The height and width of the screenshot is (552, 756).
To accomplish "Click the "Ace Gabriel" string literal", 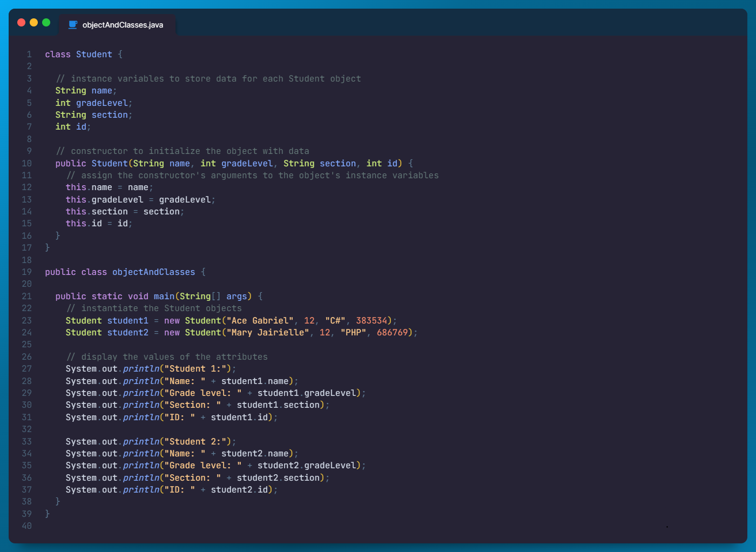I will pos(260,321).
